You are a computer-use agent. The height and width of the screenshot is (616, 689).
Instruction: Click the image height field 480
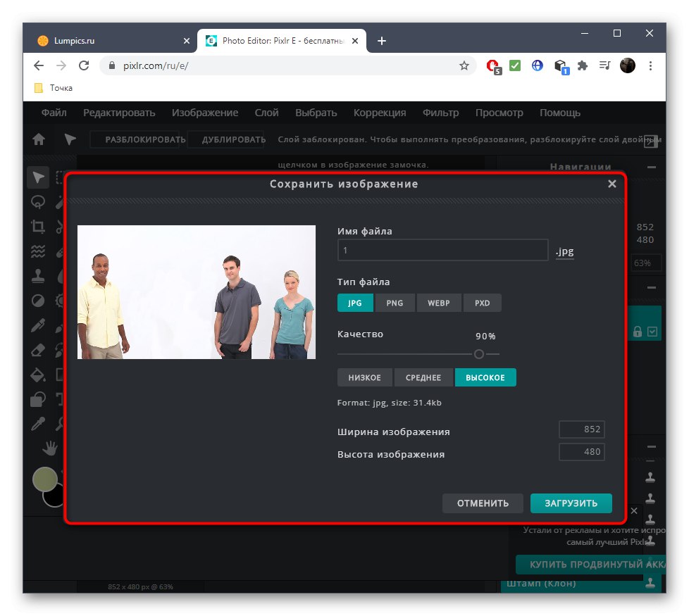tap(582, 452)
